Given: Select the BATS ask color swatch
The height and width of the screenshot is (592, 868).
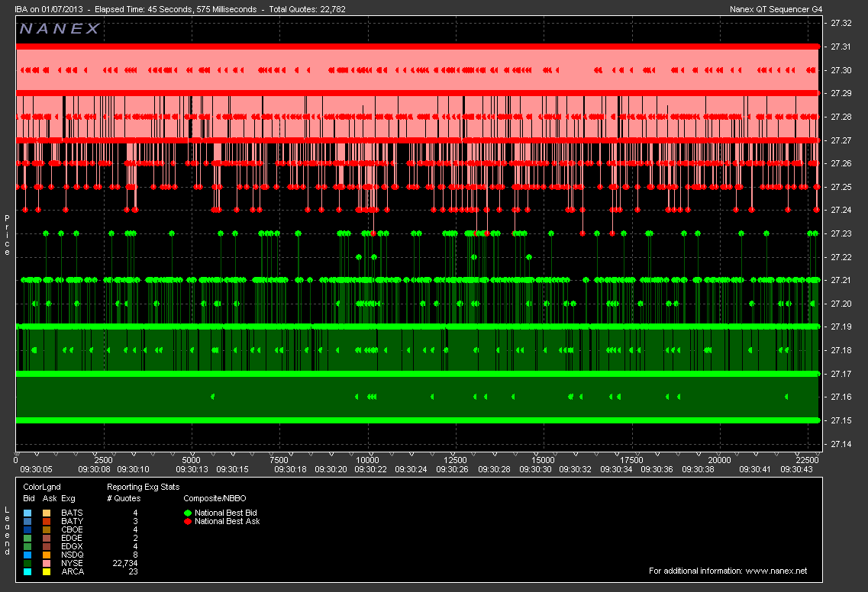Looking at the screenshot, I should 47,513.
